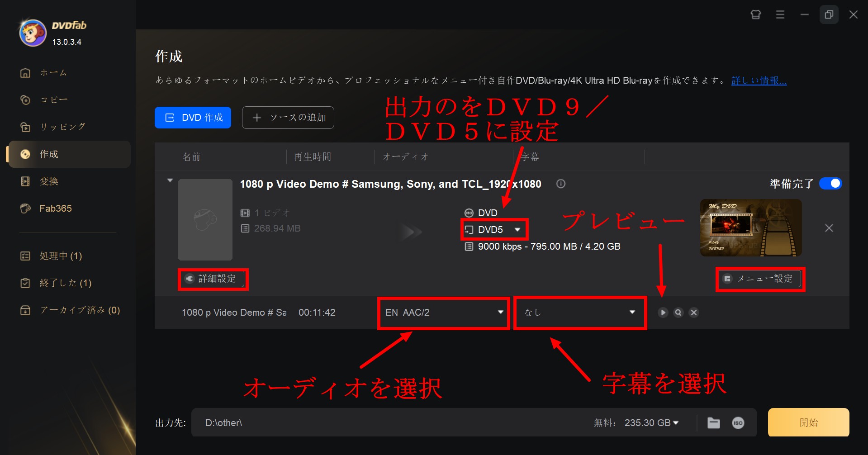Play preview of the title

coord(663,313)
